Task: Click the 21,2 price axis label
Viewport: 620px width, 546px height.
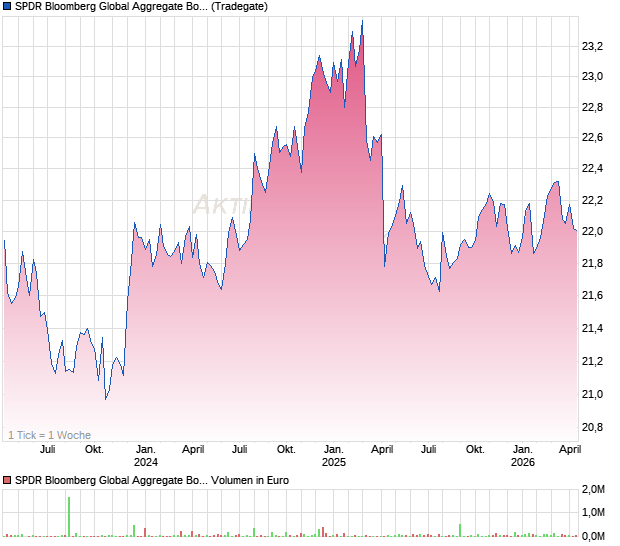Action: pos(592,361)
